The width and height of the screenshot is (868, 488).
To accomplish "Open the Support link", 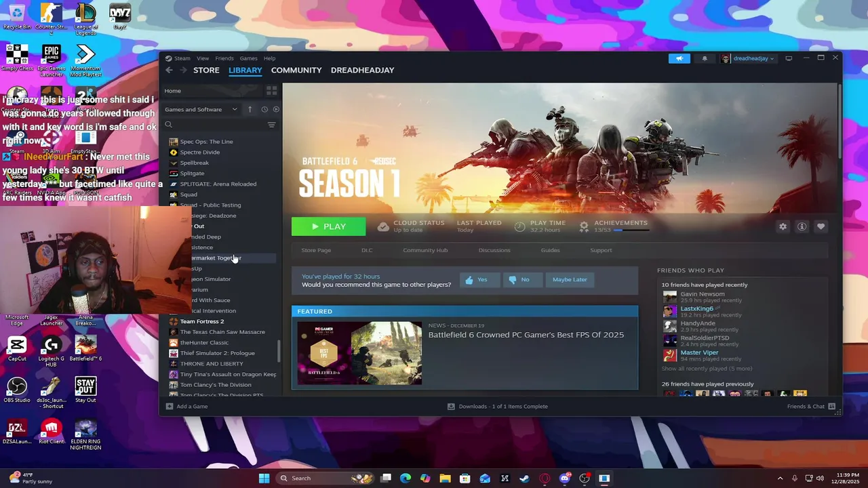I will click(x=601, y=250).
